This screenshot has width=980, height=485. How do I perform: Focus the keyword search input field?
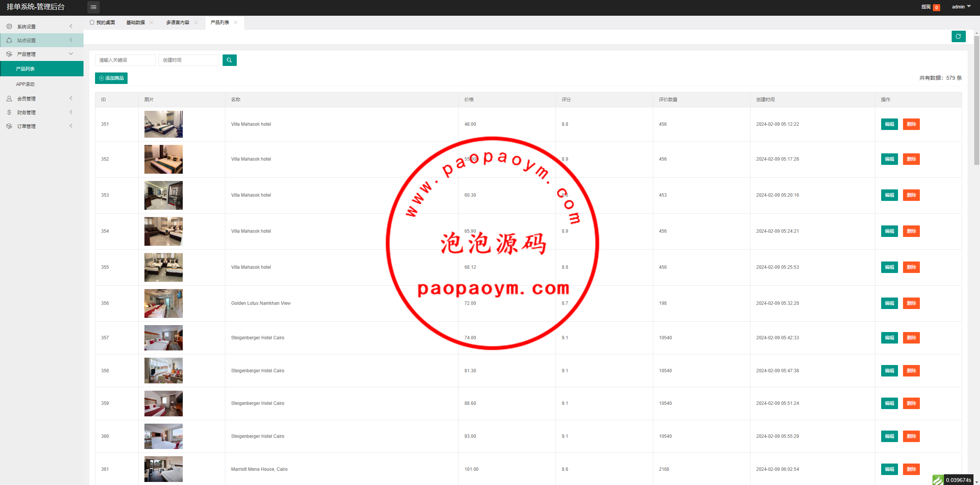point(125,60)
